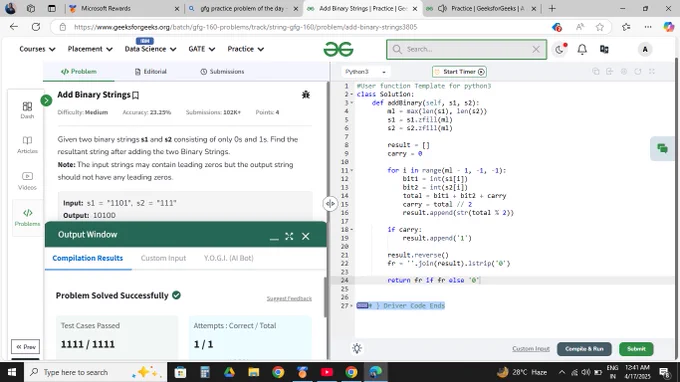The width and height of the screenshot is (680, 382).
Task: Expand the Courses dropdown menu
Action: pos(37,49)
